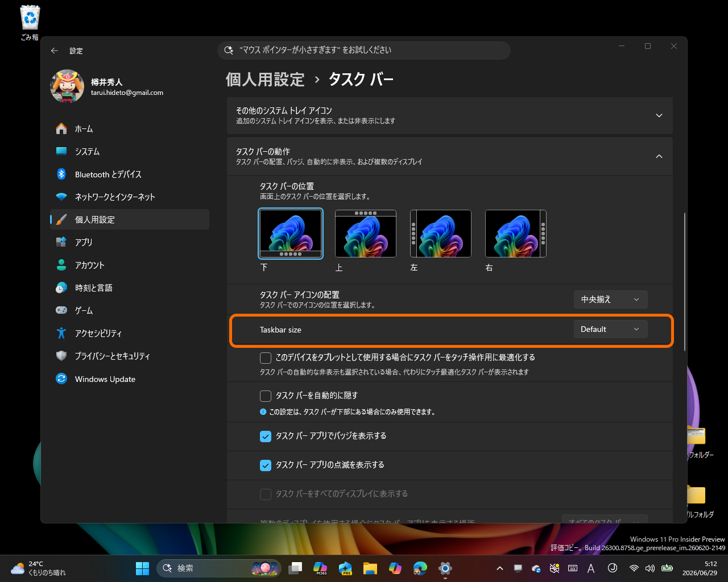Open 時刻と言語 settings category
728x582 pixels.
point(130,288)
